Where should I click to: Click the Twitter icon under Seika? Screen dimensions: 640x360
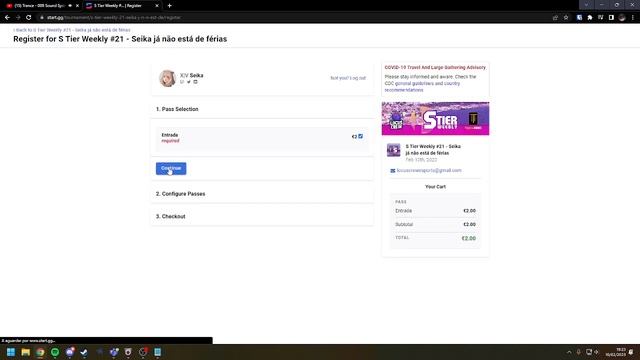pyautogui.click(x=189, y=82)
